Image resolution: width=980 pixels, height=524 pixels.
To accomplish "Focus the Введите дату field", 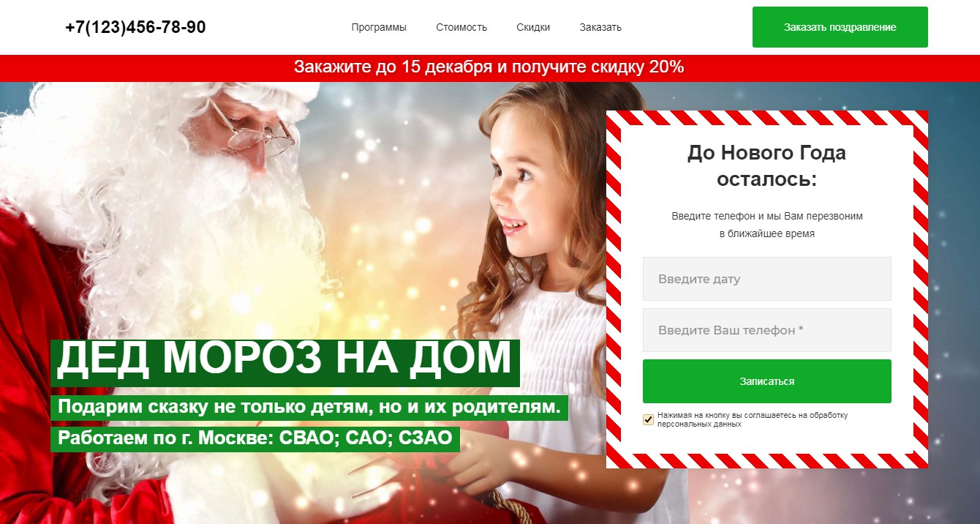I will tap(767, 279).
